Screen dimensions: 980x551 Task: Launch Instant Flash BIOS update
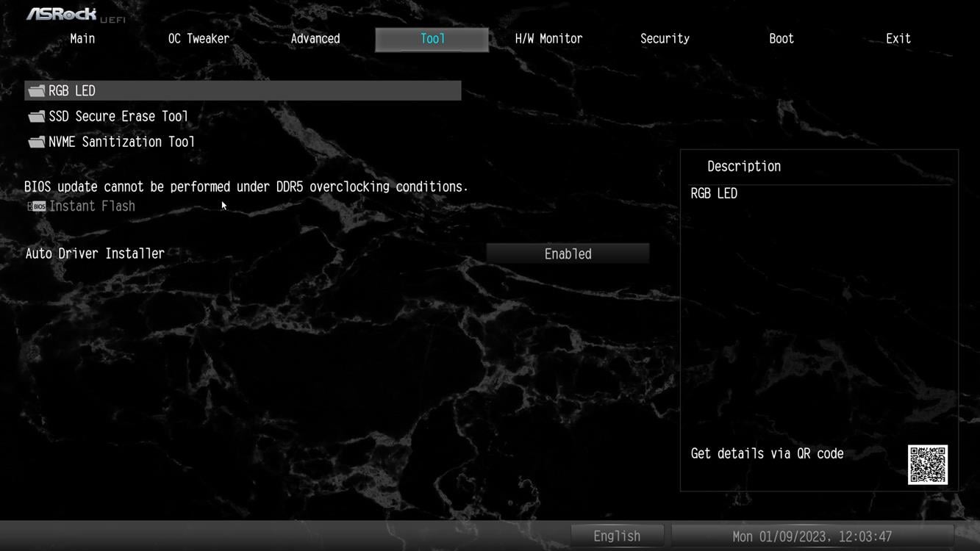click(92, 206)
